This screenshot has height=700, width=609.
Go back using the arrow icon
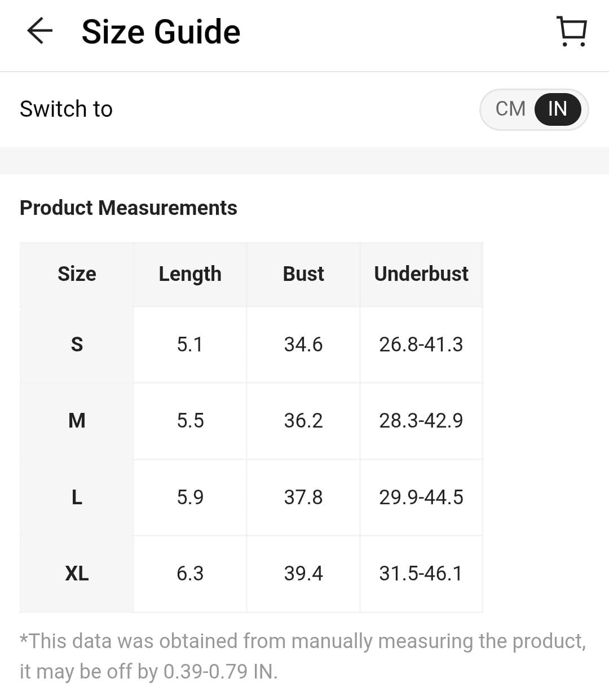(x=39, y=31)
